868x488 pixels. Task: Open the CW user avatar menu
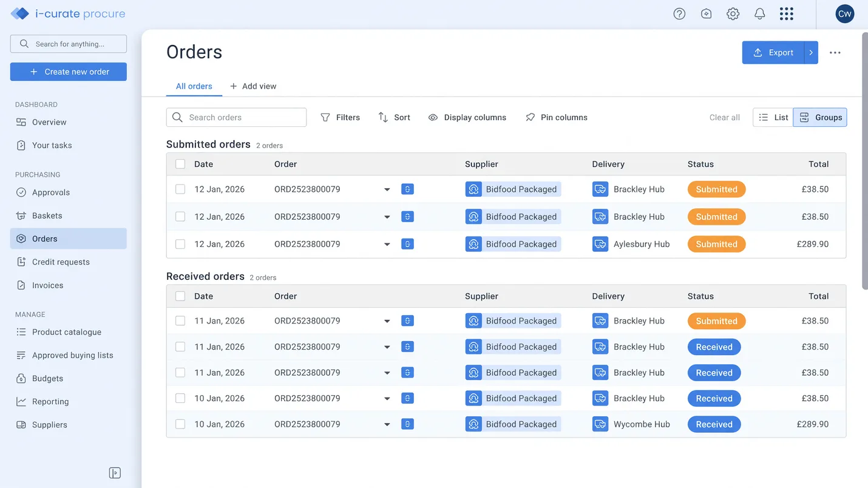pyautogui.click(x=844, y=14)
